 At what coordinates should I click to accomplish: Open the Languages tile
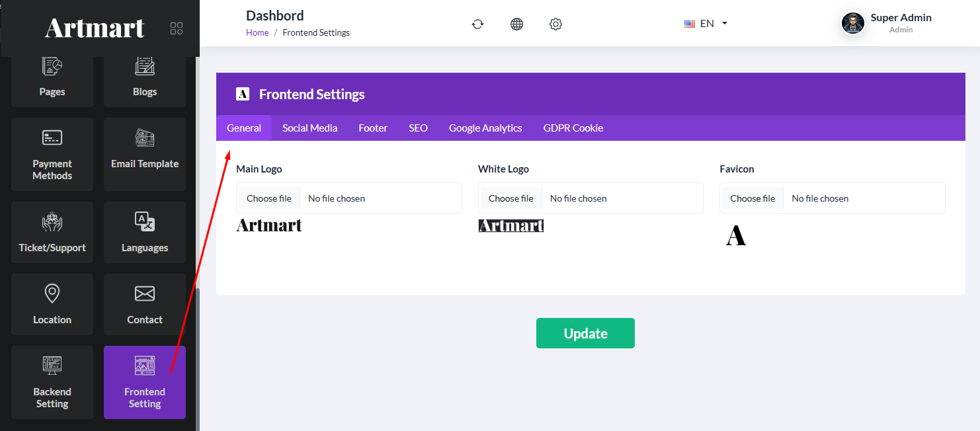click(x=145, y=233)
